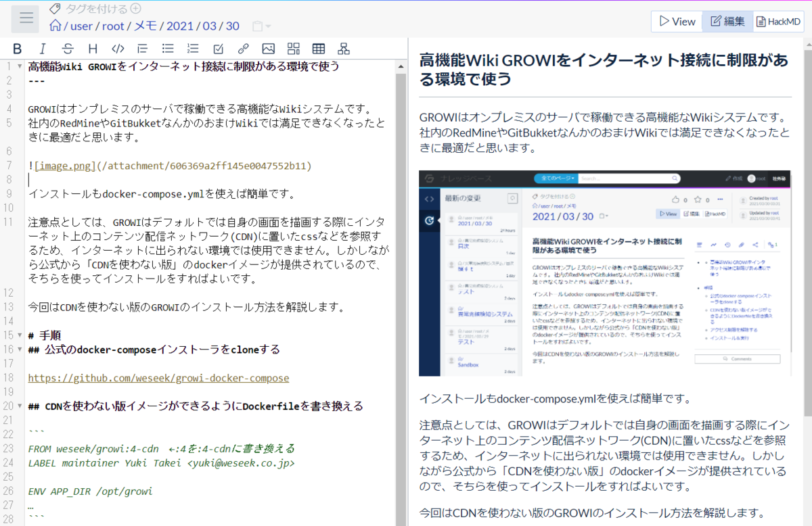Insert a hyperlink with link icon
Screen dimensions: 812x526
pos(243,49)
